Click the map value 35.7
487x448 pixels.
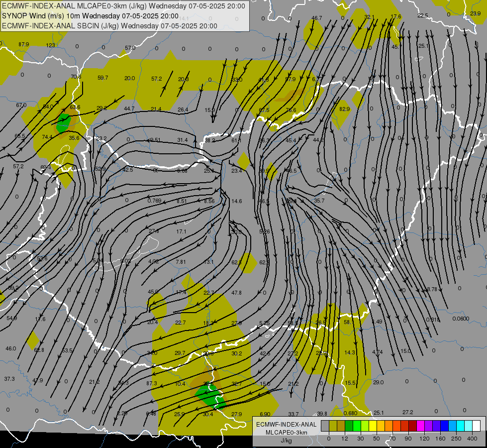(319, 201)
